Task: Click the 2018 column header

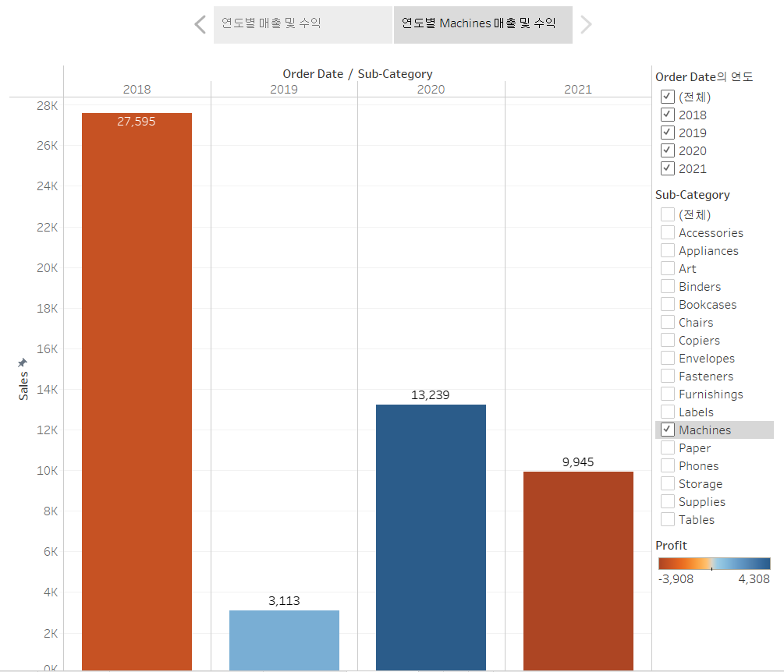Action: tap(137, 90)
